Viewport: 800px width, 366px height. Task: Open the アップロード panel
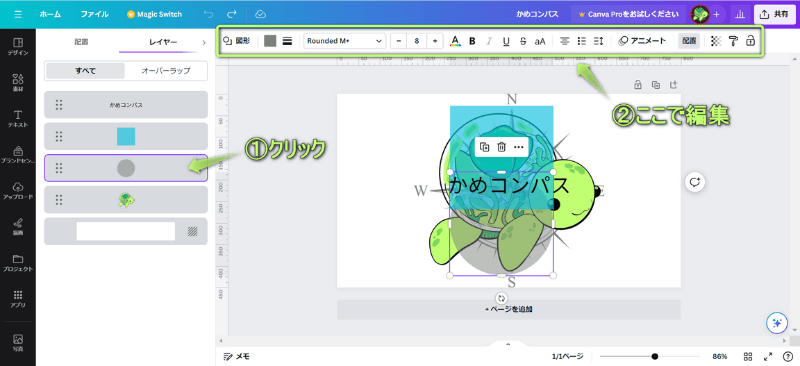pyautogui.click(x=18, y=191)
